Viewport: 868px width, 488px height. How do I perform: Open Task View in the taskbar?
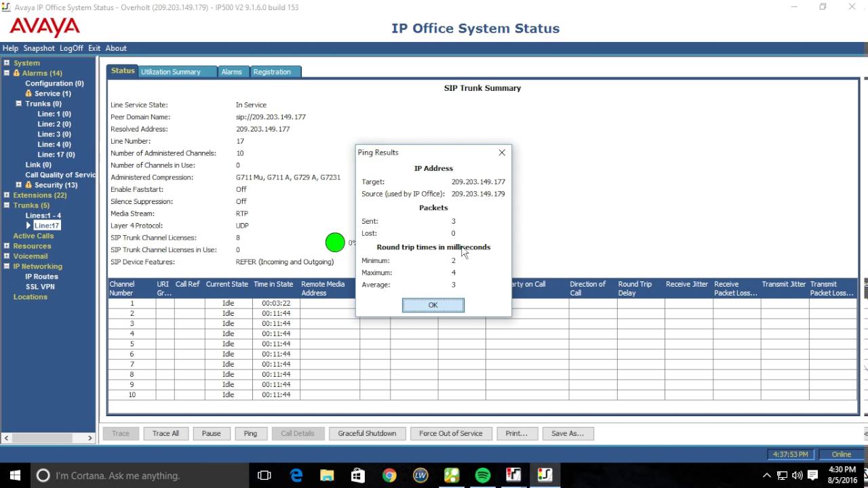pos(264,475)
